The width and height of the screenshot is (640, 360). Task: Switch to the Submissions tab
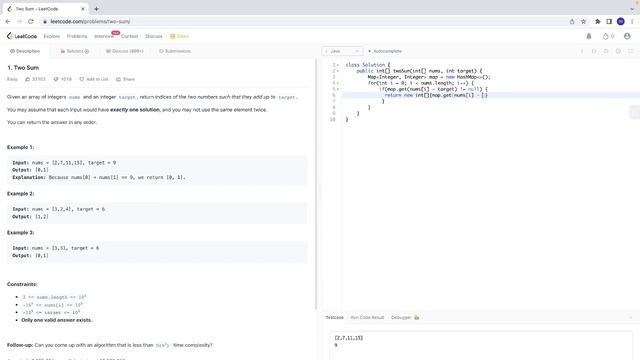175,51
